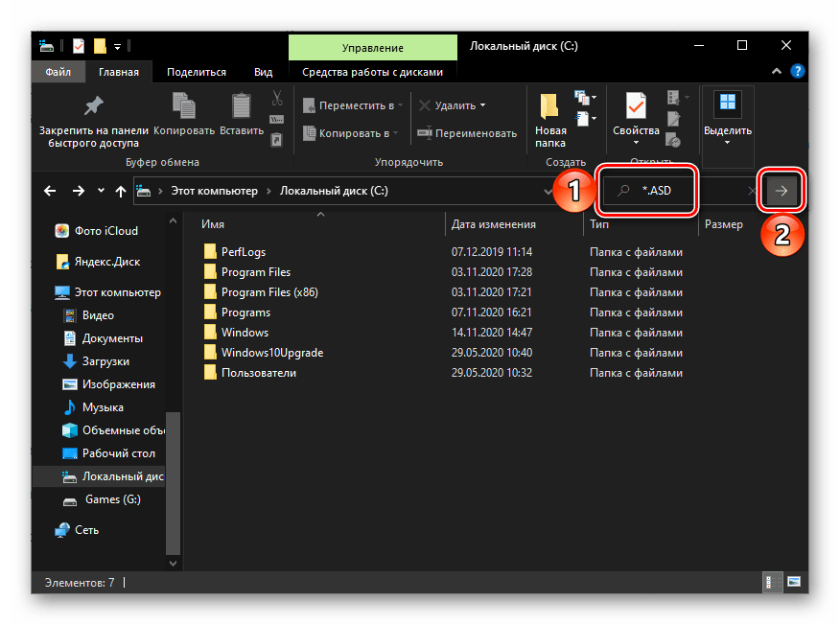This screenshot has width=840, height=625.
Task: Open Свойства with the checkmark icon
Action: coord(636,107)
